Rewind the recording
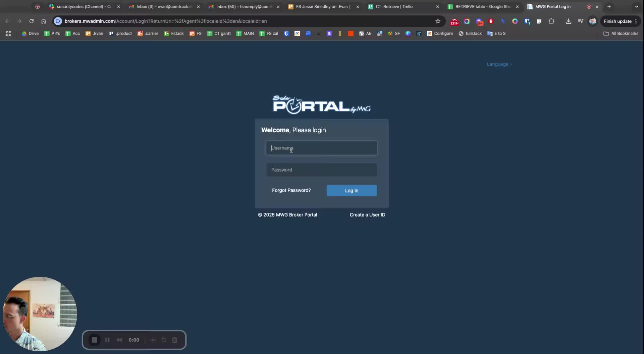This screenshot has width=644, height=354. pos(119,340)
